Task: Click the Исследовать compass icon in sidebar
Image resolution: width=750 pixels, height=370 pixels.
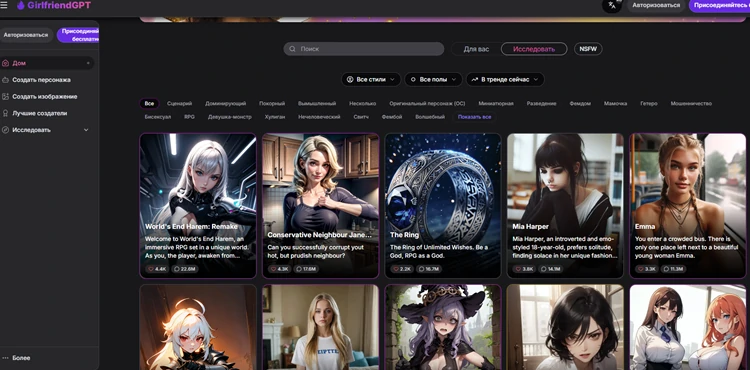Action: pos(5,130)
